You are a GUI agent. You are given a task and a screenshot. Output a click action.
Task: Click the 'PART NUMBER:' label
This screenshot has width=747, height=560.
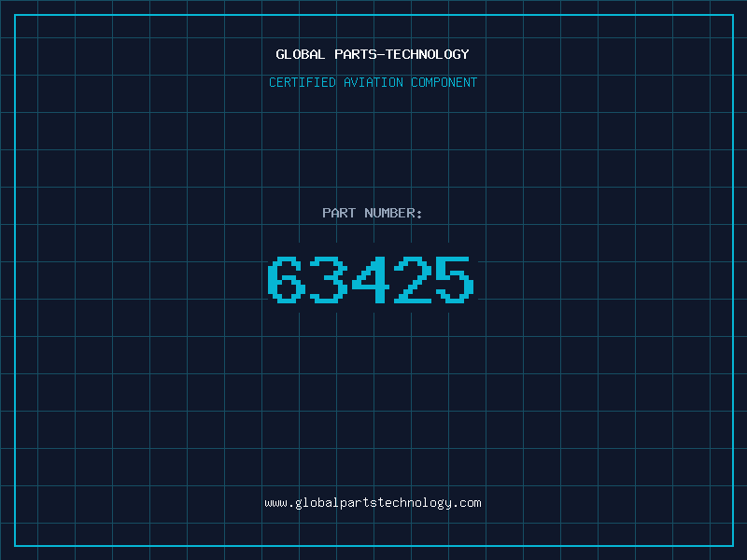point(372,213)
